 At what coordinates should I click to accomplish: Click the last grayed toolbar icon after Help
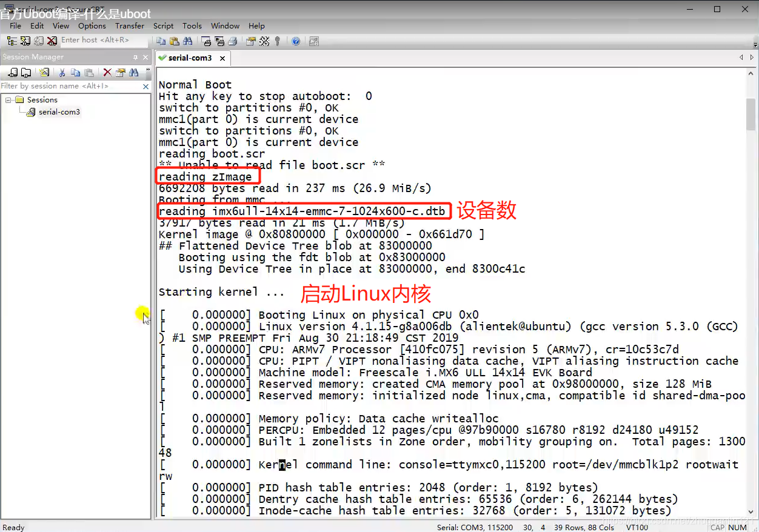pyautogui.click(x=313, y=41)
